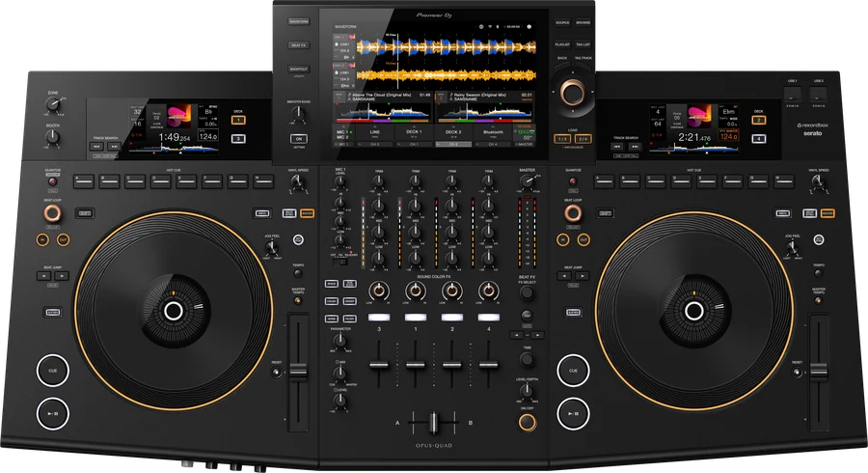This screenshot has width=868, height=473.
Task: Toggle Vinyl mode on the left deck
Action: (x=261, y=213)
